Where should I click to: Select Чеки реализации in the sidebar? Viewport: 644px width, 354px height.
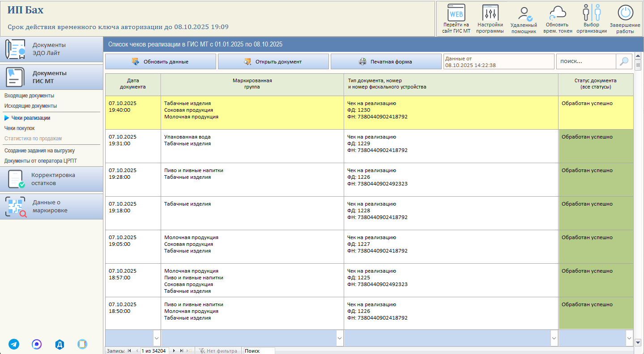point(30,118)
